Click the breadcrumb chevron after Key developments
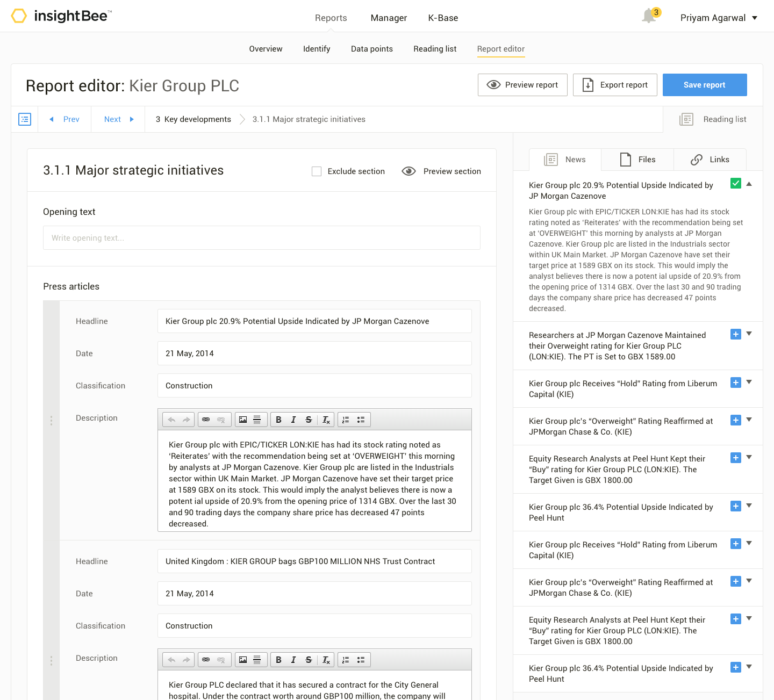 point(242,119)
